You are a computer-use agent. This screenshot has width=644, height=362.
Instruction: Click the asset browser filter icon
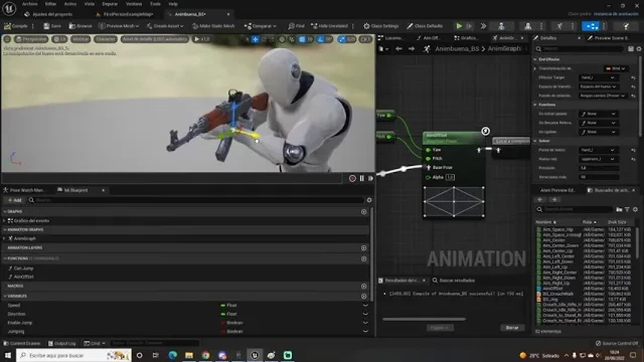tap(627, 209)
